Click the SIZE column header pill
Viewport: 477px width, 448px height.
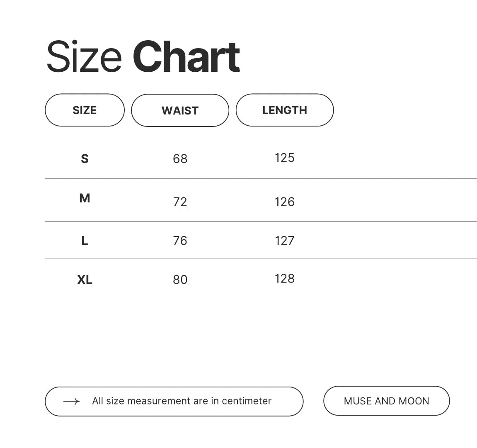(x=85, y=110)
